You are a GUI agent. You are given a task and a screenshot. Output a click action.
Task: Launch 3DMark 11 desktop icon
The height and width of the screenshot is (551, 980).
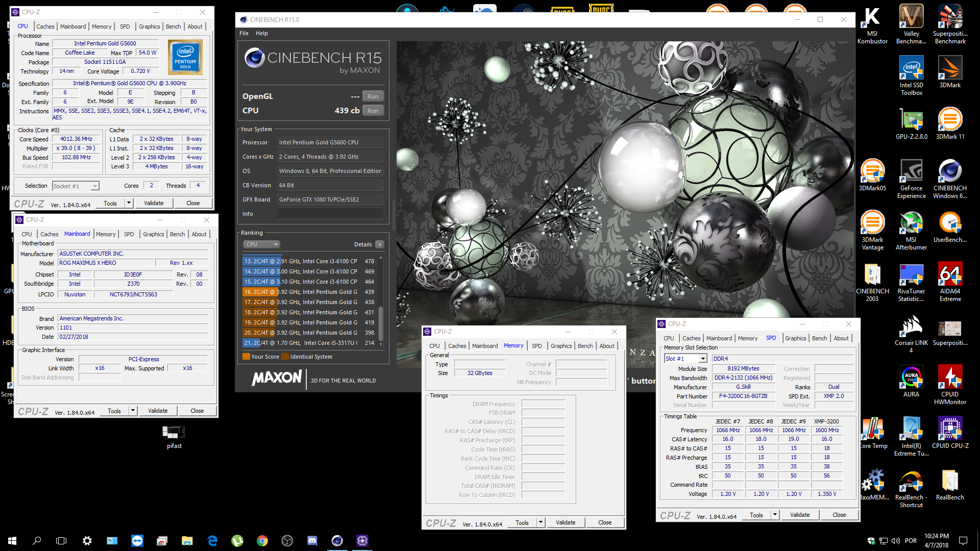pyautogui.click(x=950, y=123)
